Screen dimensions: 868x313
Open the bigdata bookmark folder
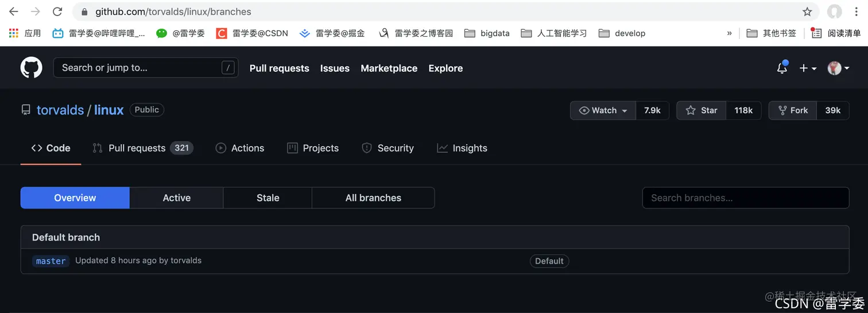[487, 33]
